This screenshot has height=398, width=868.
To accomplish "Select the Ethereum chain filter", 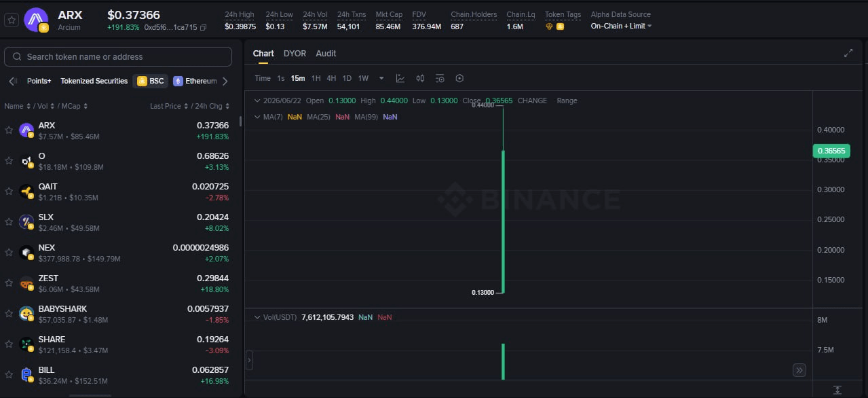I will click(x=195, y=81).
